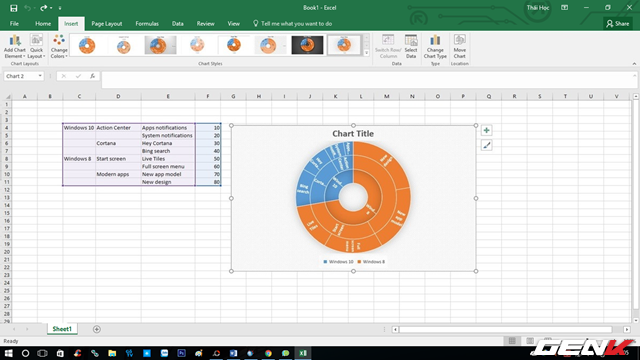
Task: Open Photoshop from taskbar
Action: 181,353
